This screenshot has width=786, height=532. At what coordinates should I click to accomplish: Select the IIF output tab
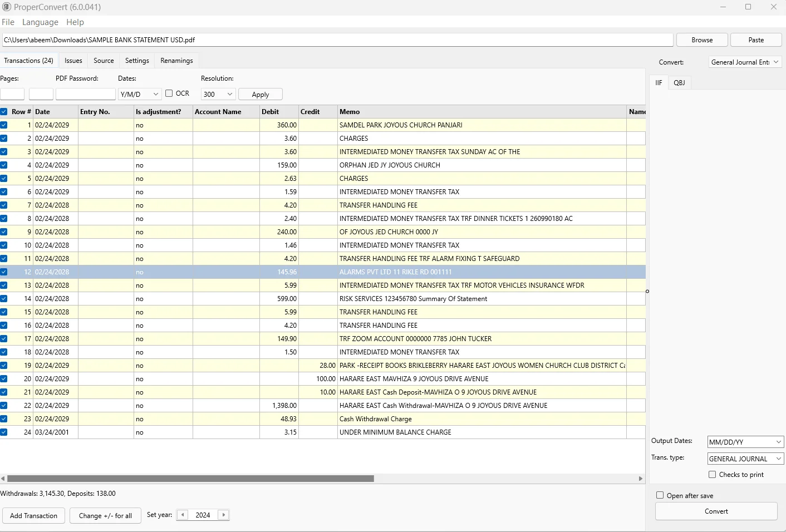tap(659, 83)
